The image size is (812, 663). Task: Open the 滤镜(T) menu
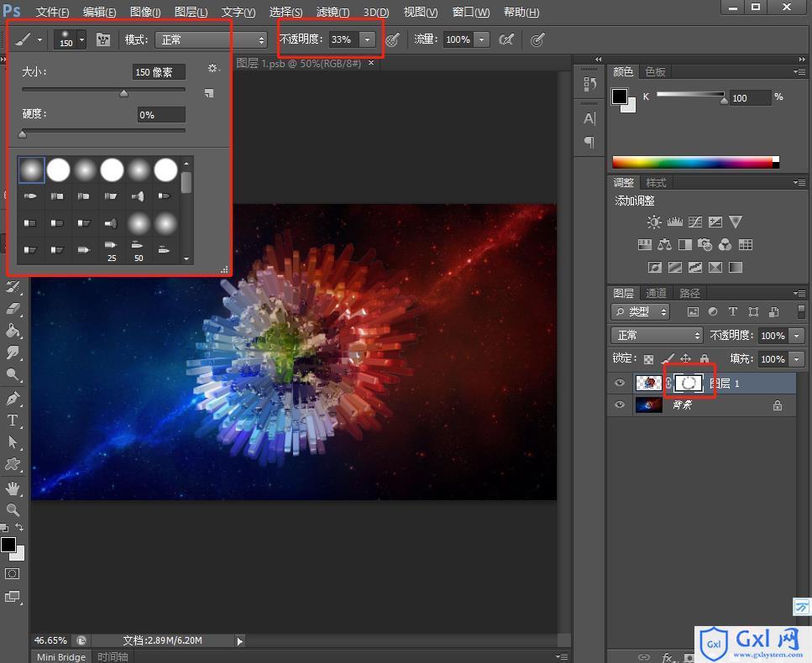point(333,12)
